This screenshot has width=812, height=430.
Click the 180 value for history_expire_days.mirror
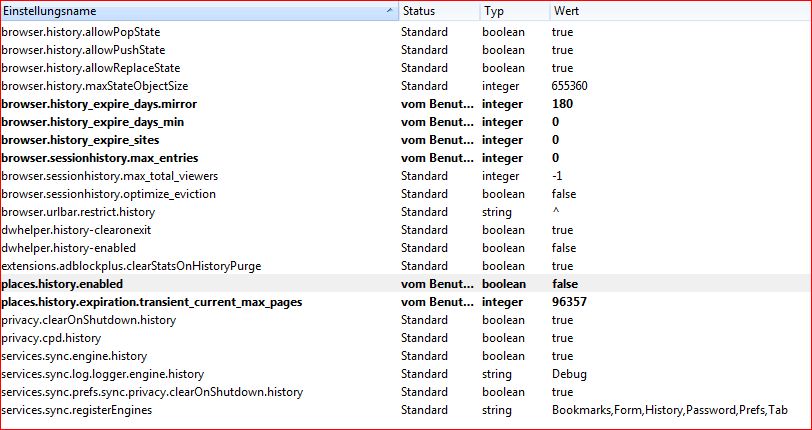pyautogui.click(x=562, y=104)
